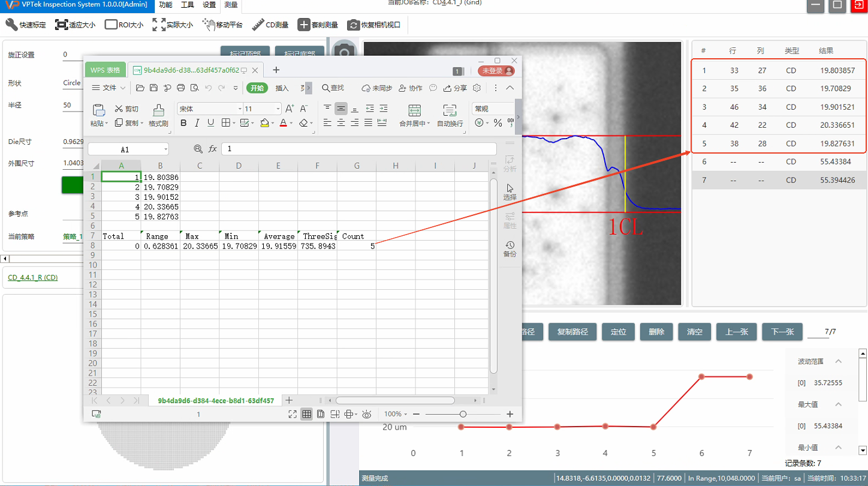868x486 pixels.
Task: Click the 删除 button
Action: click(x=656, y=332)
